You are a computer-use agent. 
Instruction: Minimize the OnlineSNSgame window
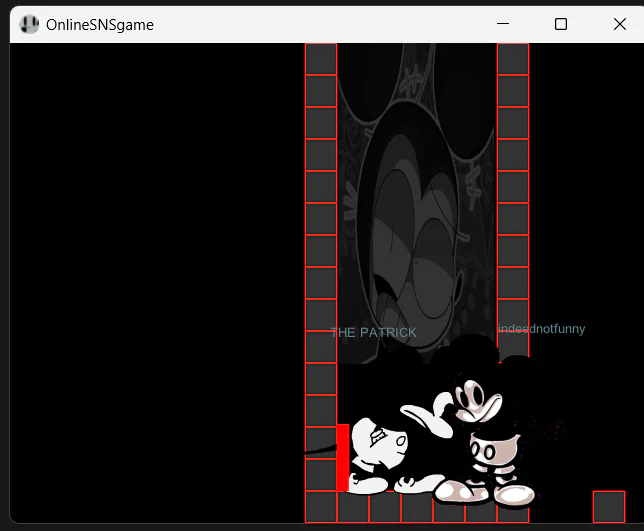[503, 24]
